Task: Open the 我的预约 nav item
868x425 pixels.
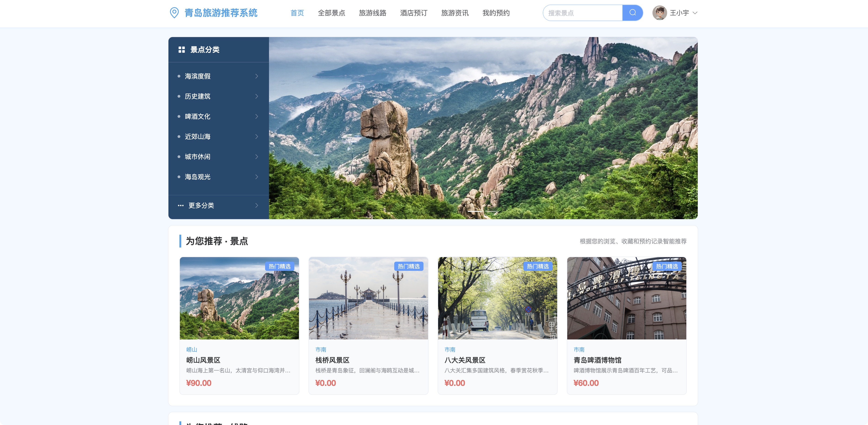Action: (496, 13)
